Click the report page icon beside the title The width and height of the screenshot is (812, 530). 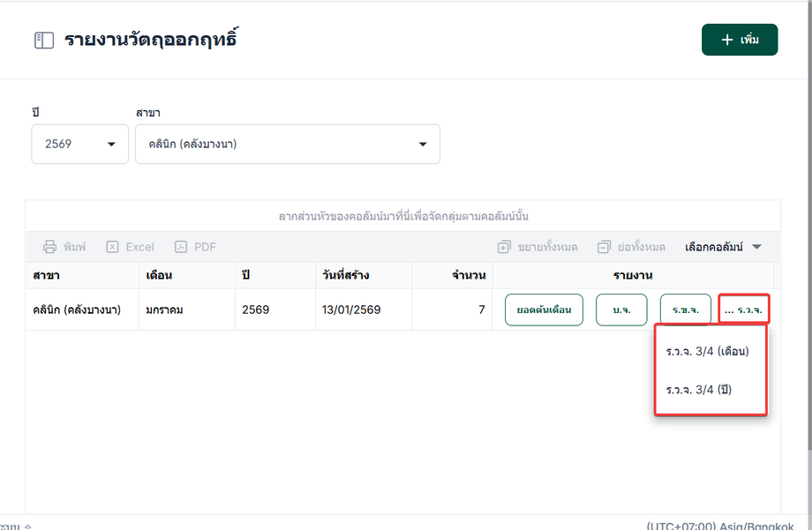[44, 41]
